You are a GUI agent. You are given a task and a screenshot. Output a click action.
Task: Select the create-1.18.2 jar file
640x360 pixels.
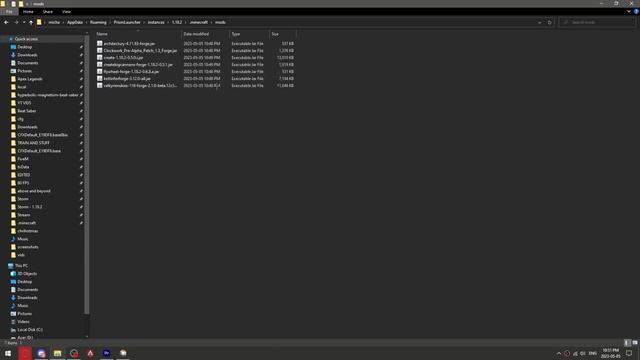click(x=123, y=58)
